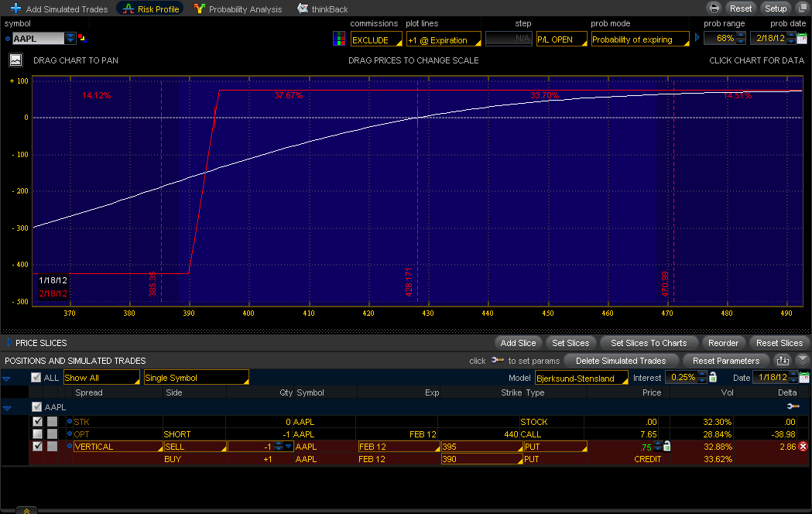This screenshot has height=514, width=812.
Task: Click the double-chevron collapse icon at panel right
Action: (x=802, y=360)
